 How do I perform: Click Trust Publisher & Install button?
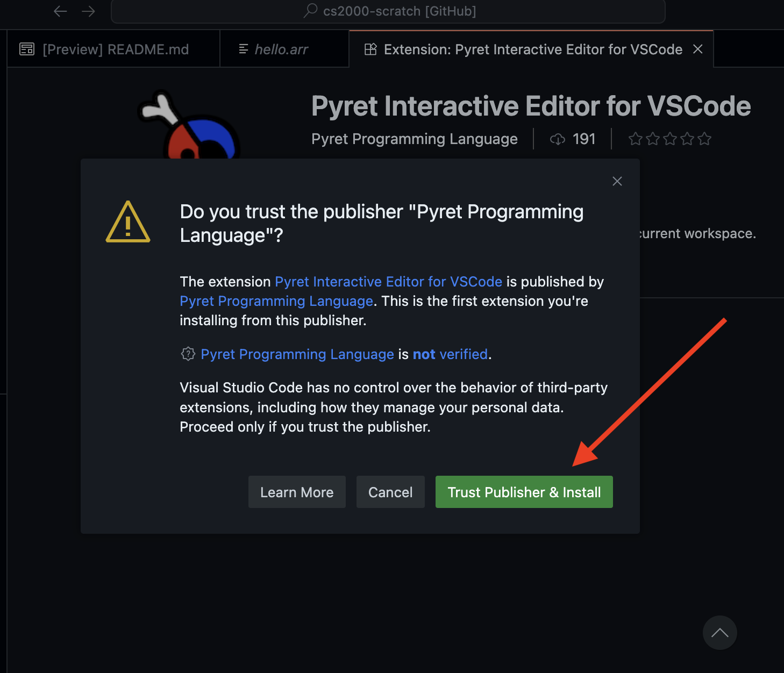click(x=524, y=492)
